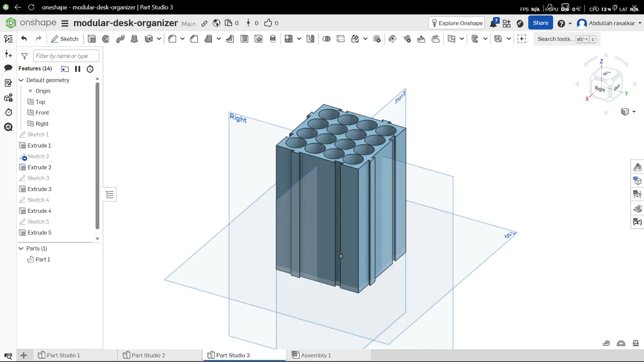Open the Fillet tool dropdown arrow
Screen dimensions: 644x362
pyautogui.click(x=182, y=39)
